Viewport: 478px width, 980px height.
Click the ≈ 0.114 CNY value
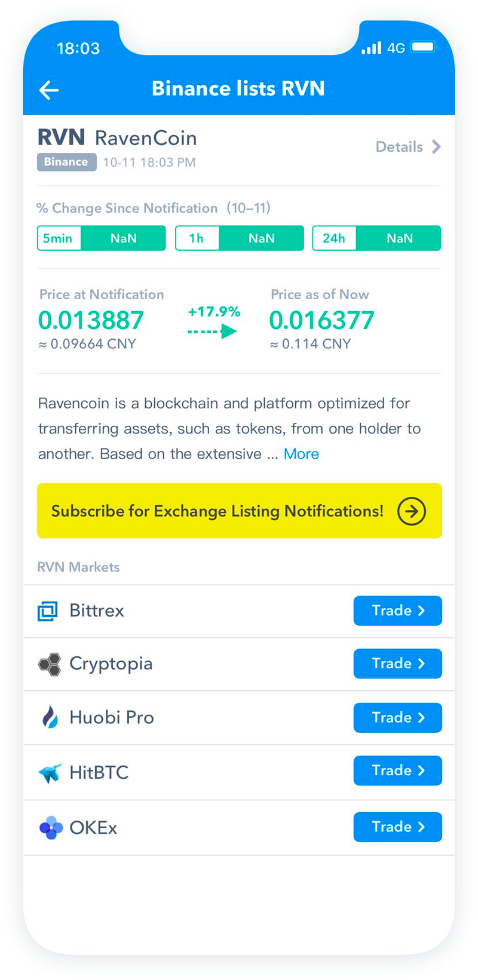310,344
